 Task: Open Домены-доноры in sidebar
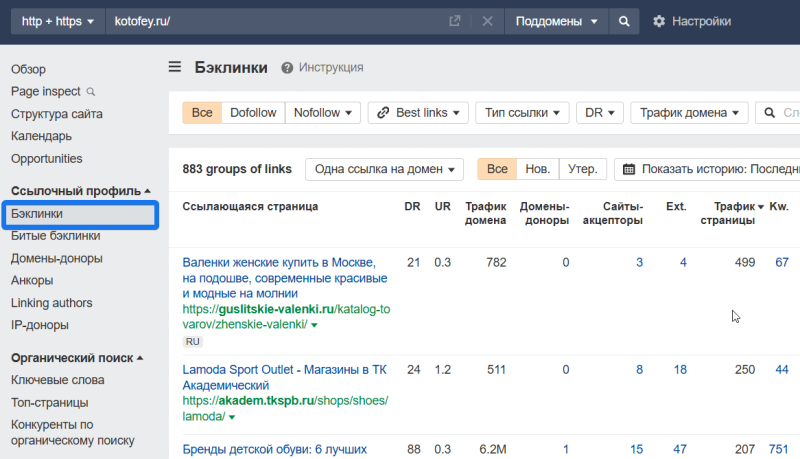57,258
